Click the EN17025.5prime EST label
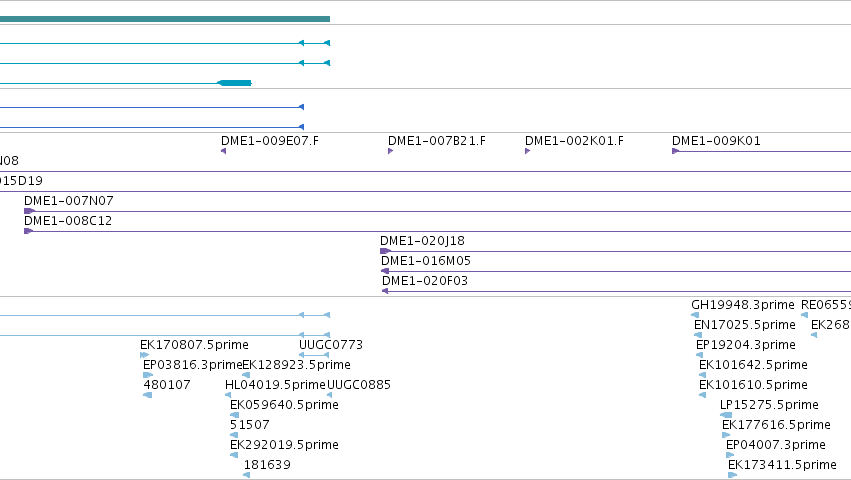851x480 pixels. coord(745,325)
